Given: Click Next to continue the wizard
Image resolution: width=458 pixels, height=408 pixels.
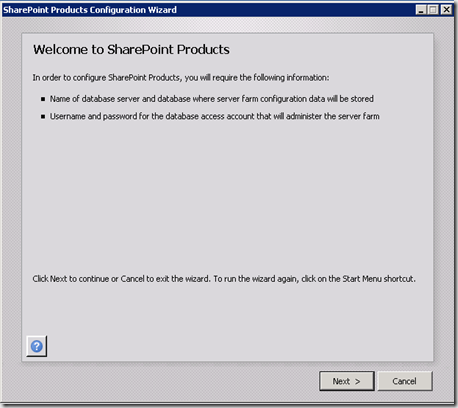Looking at the screenshot, I should (347, 381).
